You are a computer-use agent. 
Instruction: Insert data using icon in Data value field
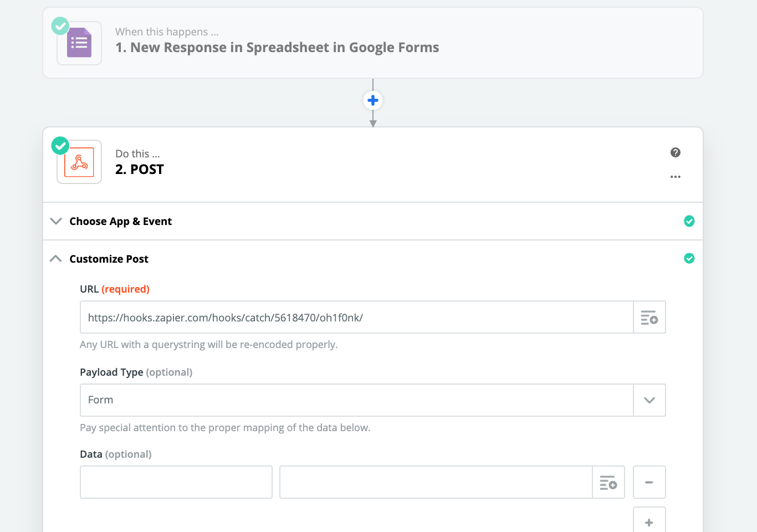[x=608, y=483]
